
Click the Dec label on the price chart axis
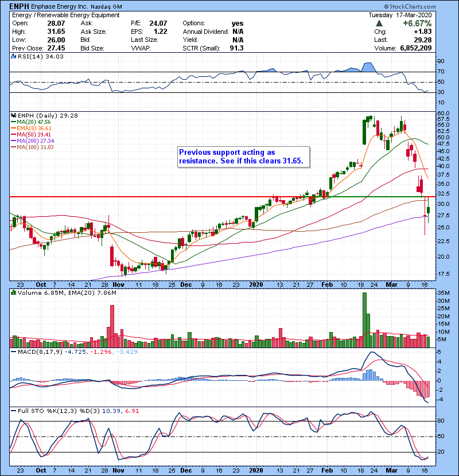186,285
